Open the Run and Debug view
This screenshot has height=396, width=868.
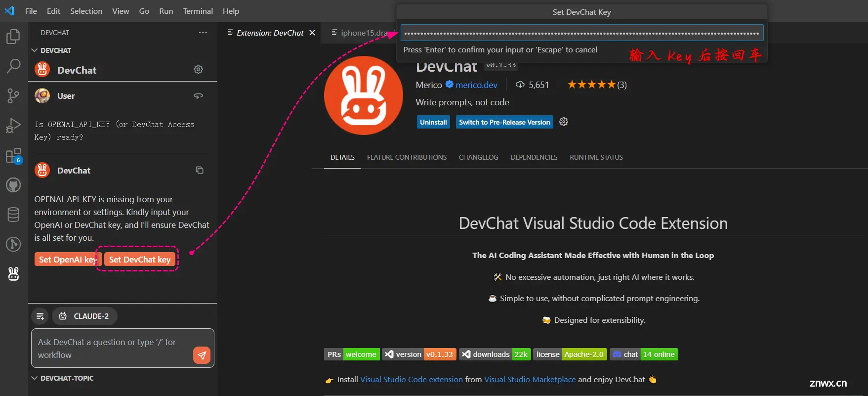(x=13, y=126)
